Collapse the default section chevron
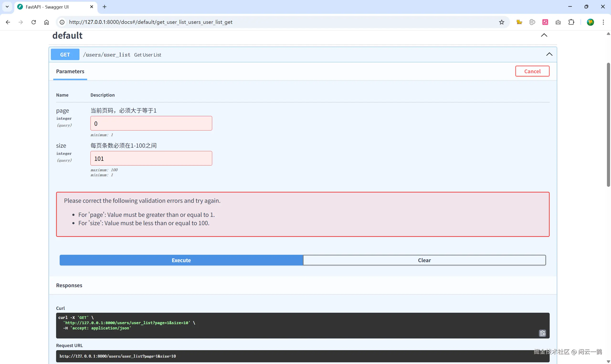Image resolution: width=611 pixels, height=364 pixels. [x=544, y=35]
